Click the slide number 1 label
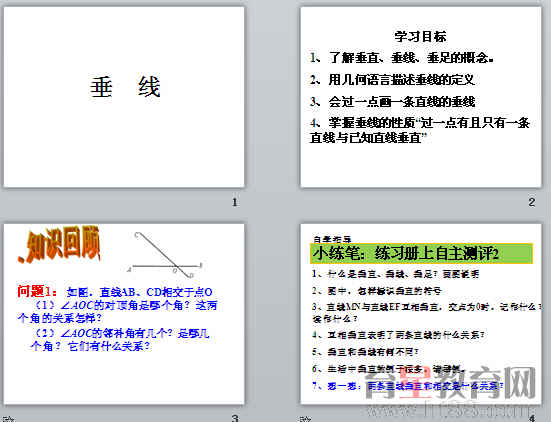The image size is (551, 422). [x=235, y=202]
